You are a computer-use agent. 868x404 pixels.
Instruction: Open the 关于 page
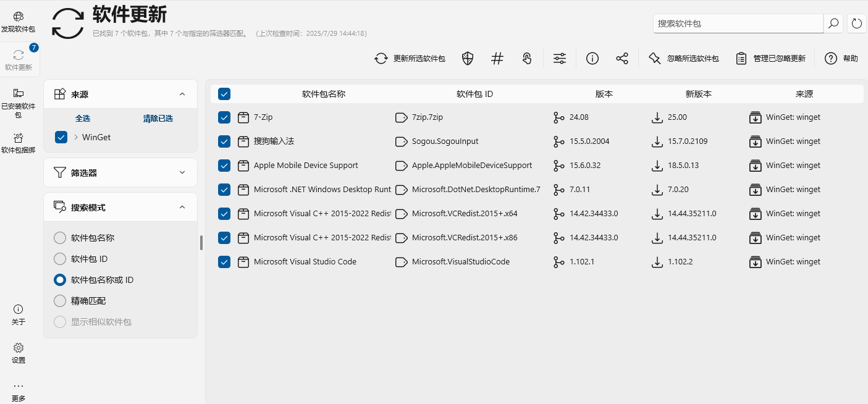pos(19,314)
